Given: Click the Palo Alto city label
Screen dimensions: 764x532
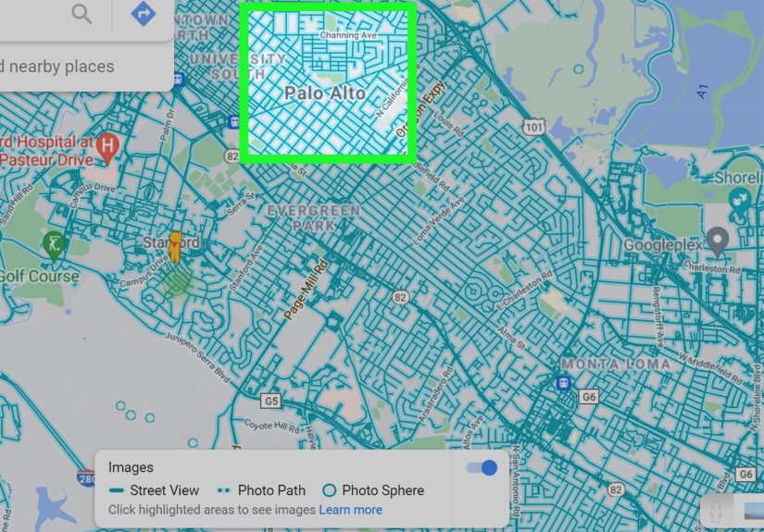Looking at the screenshot, I should coord(324,93).
